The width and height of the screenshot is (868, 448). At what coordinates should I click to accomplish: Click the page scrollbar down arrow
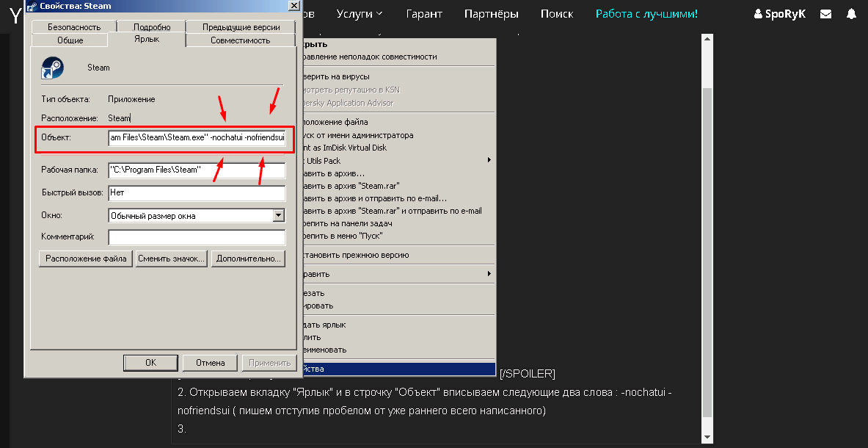[707, 438]
